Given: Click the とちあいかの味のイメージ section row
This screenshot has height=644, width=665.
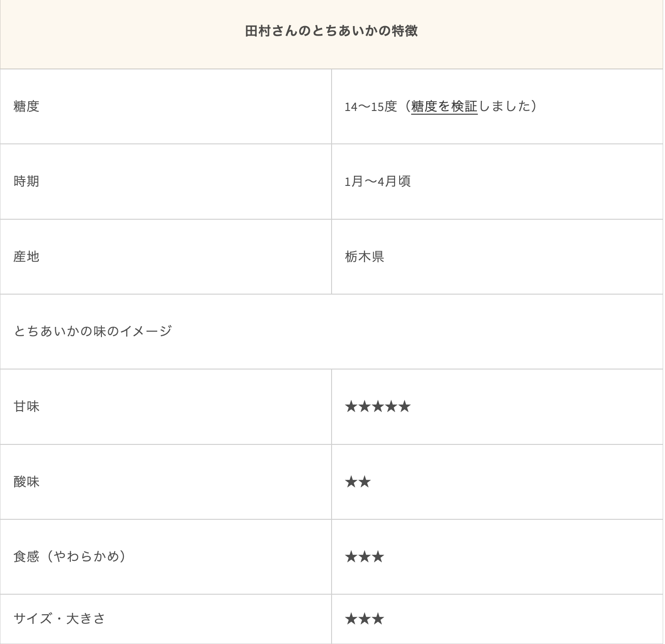Looking at the screenshot, I should tap(93, 331).
